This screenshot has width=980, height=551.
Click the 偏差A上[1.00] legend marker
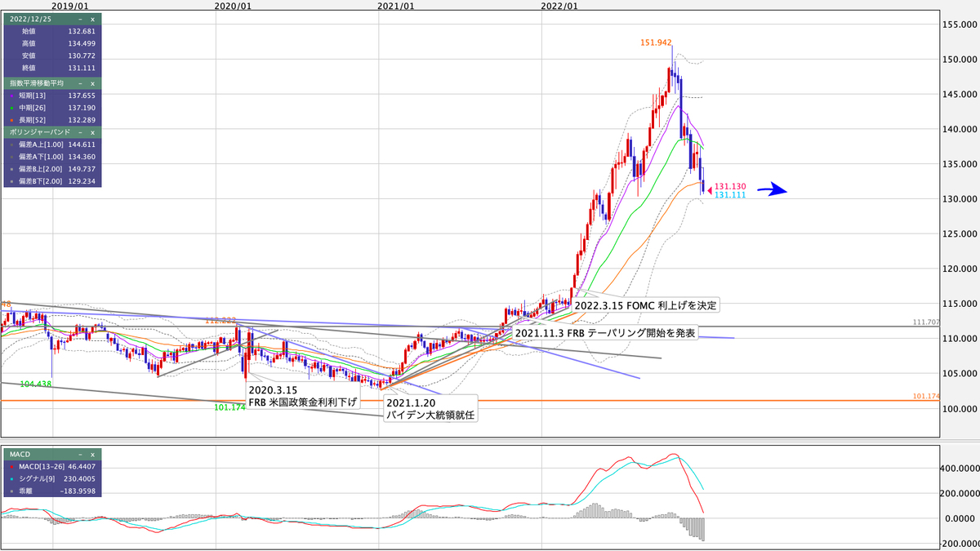pos(12,144)
